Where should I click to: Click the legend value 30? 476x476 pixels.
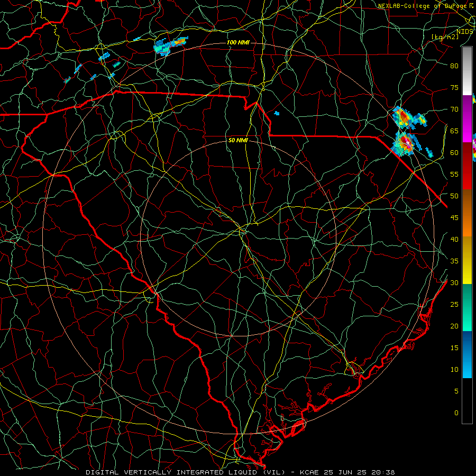click(454, 283)
